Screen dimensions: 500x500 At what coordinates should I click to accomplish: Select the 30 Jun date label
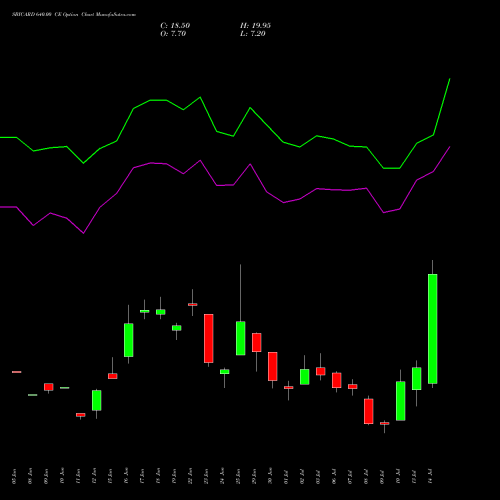tap(270, 476)
